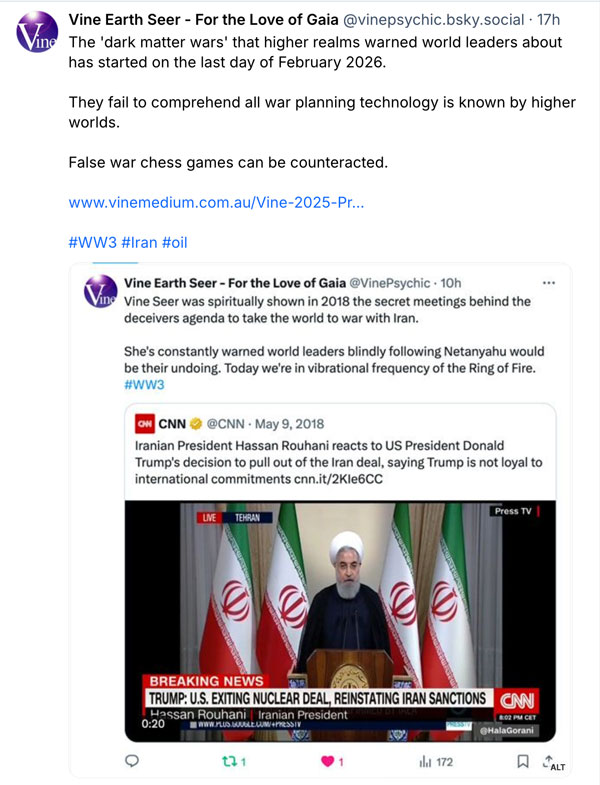Image resolution: width=600 pixels, height=785 pixels.
Task: Click the ALT badge on the image
Action: click(558, 767)
